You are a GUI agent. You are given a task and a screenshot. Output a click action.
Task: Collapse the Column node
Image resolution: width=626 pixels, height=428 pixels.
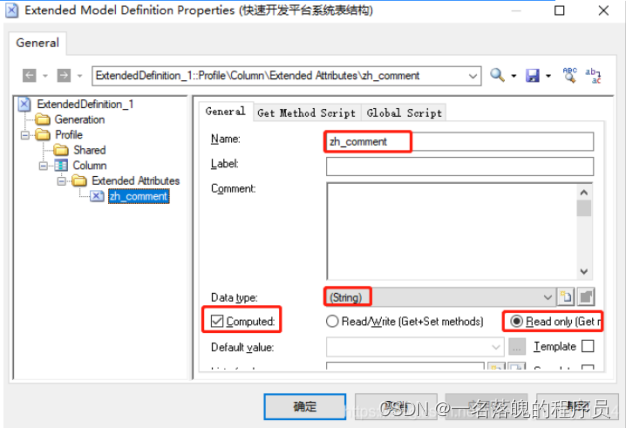coord(43,166)
